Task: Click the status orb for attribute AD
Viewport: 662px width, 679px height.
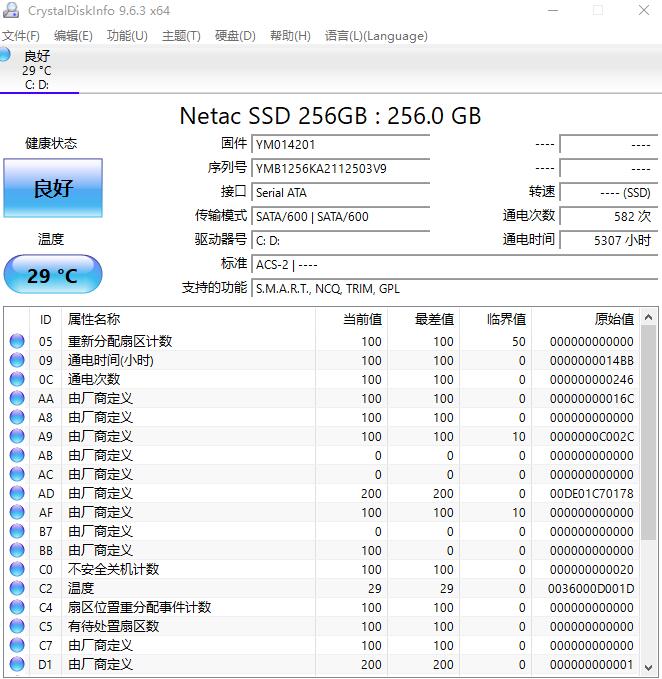Action: click(17, 493)
